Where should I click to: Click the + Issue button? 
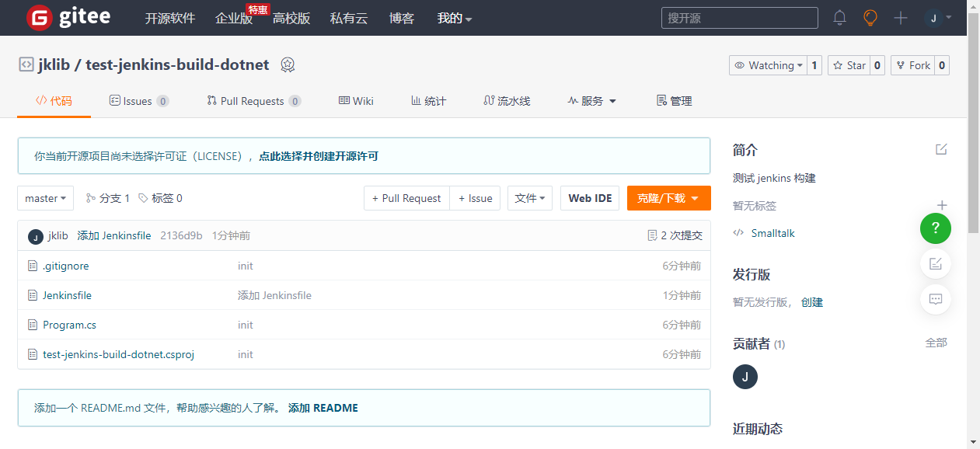pos(476,198)
